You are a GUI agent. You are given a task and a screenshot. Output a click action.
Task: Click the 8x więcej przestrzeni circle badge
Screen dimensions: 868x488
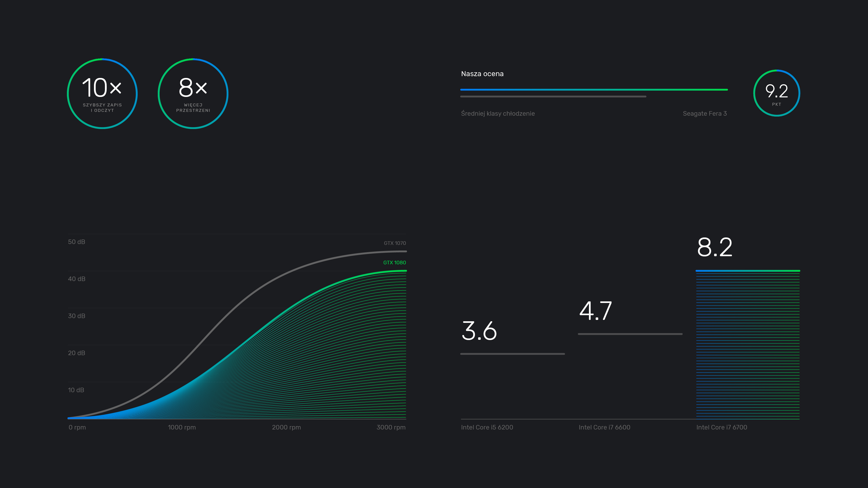click(x=193, y=94)
